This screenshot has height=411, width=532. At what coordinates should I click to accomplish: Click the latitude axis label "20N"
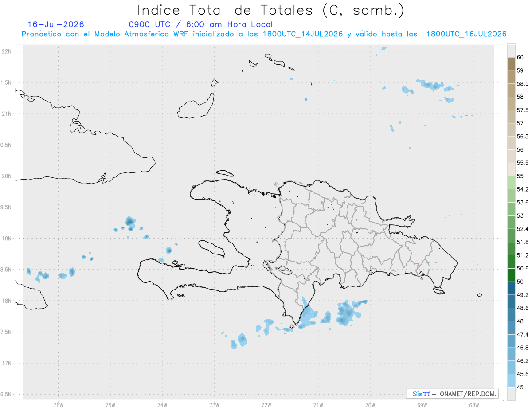pos(7,176)
